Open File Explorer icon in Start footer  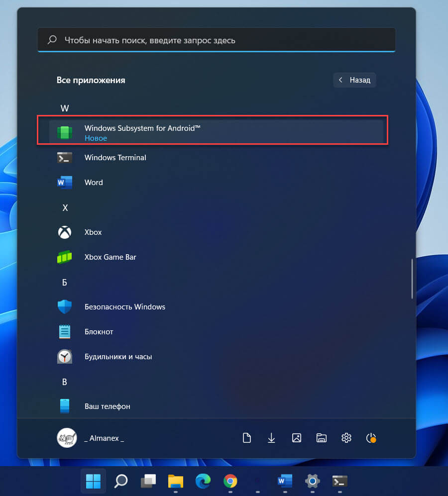322,438
